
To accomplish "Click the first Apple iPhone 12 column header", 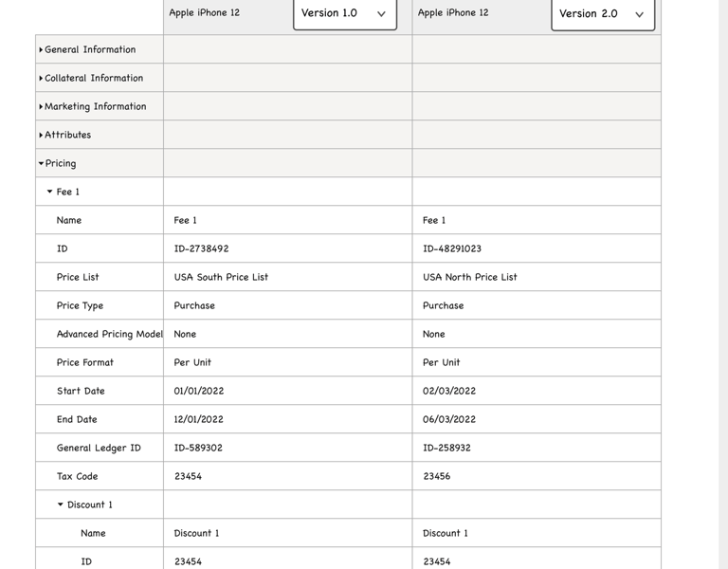I will (x=205, y=13).
